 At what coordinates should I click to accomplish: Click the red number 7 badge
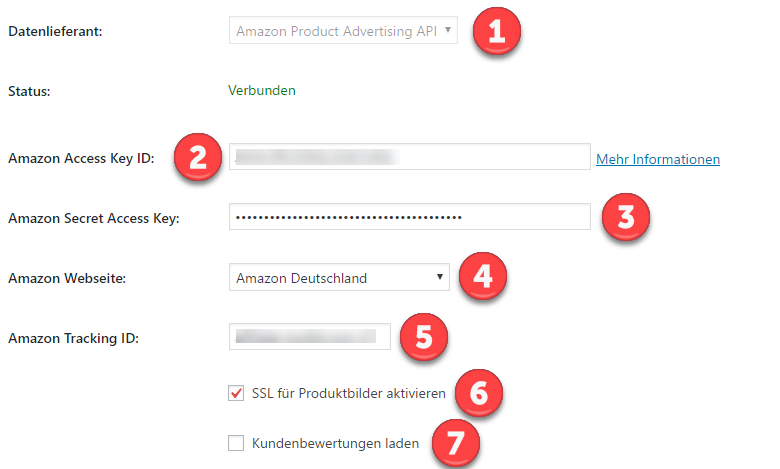(x=455, y=443)
